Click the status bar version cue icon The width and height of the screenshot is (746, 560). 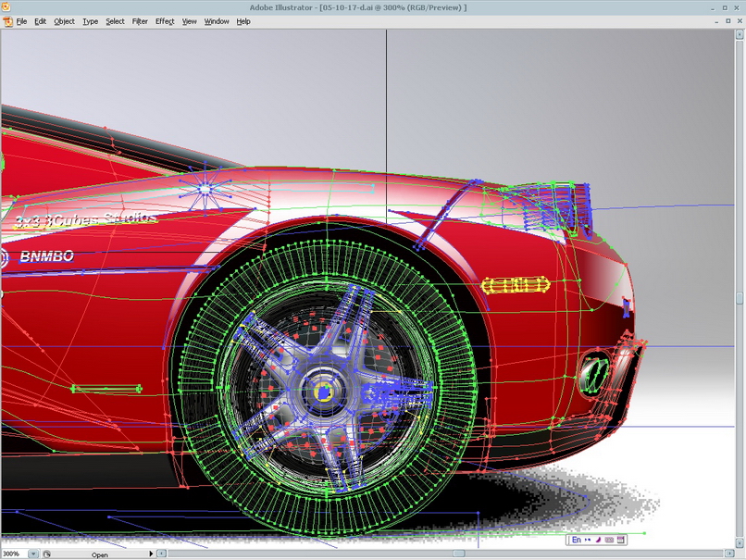point(46,554)
